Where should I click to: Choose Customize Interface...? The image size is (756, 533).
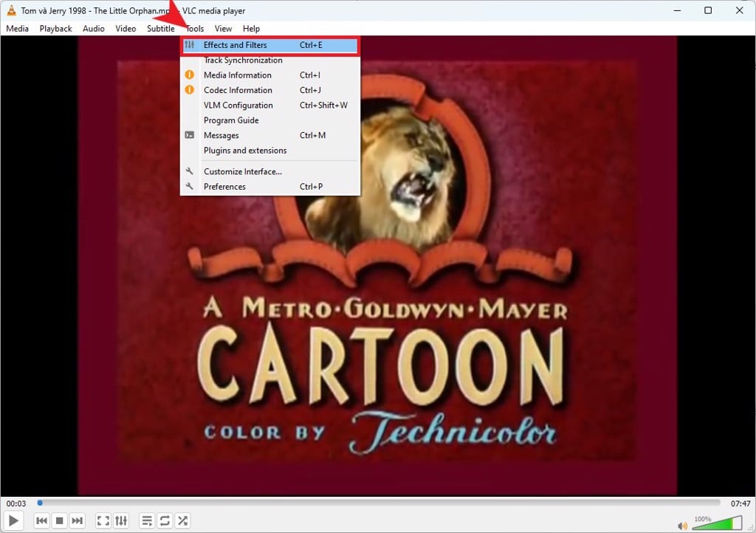click(270, 171)
